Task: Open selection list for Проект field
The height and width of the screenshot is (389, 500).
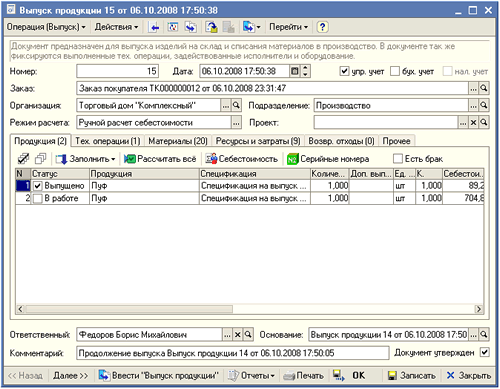Action: click(x=463, y=123)
